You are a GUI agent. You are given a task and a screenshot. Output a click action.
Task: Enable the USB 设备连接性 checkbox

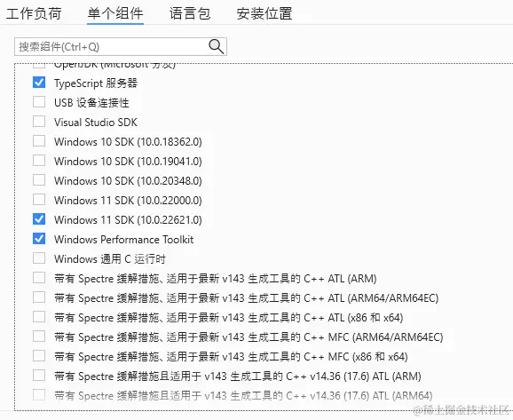coord(39,102)
